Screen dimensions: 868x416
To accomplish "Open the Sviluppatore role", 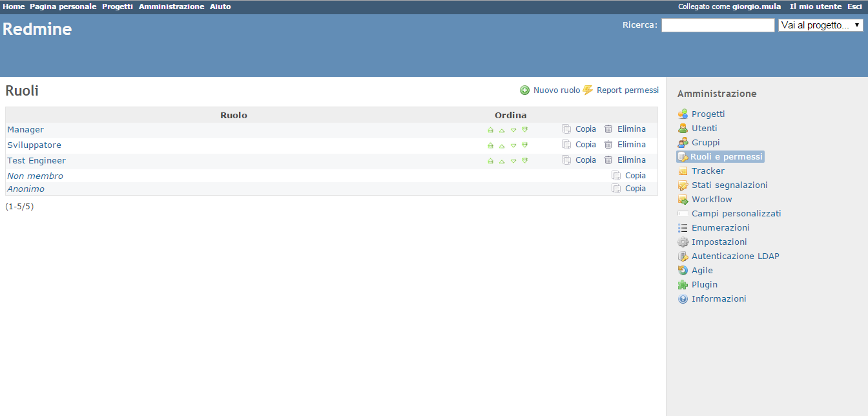I will point(34,145).
